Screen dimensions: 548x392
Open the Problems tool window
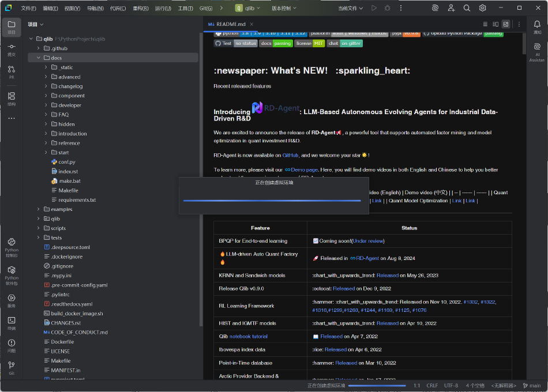[x=12, y=345]
